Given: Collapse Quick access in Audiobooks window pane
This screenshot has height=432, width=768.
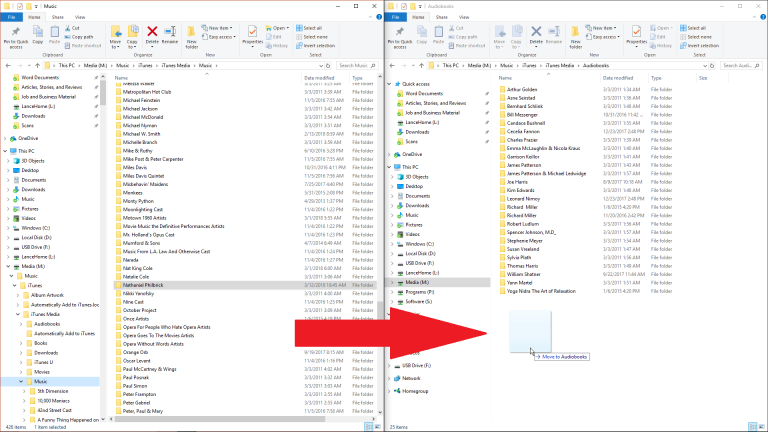Looking at the screenshot, I should click(389, 84).
